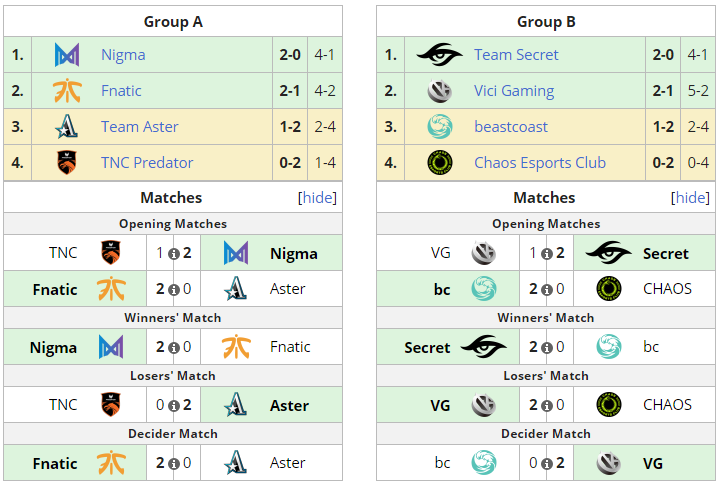Hide the Group B matches list
The height and width of the screenshot is (491, 721).
(x=691, y=198)
